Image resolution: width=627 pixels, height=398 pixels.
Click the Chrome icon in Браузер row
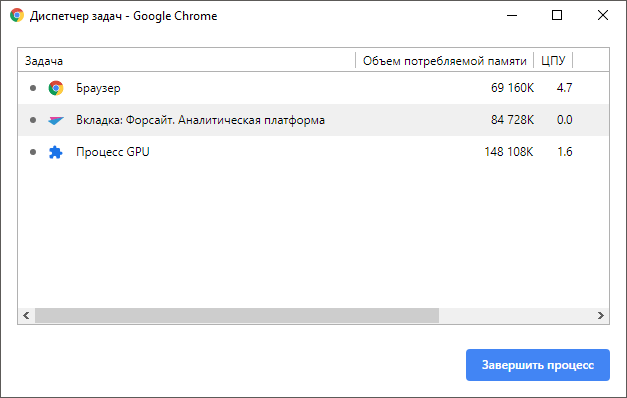coord(56,88)
